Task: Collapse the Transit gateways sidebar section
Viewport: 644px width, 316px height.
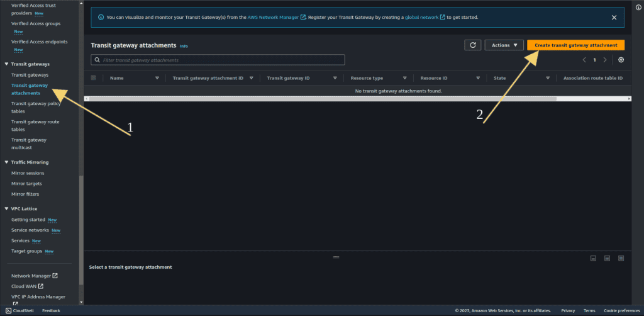Action: pyautogui.click(x=6, y=64)
